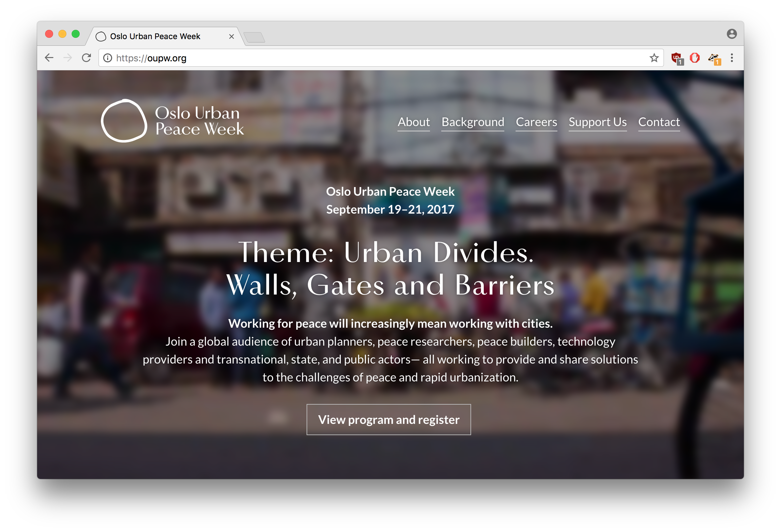The width and height of the screenshot is (781, 532).
Task: Click View program and register button
Action: click(389, 420)
